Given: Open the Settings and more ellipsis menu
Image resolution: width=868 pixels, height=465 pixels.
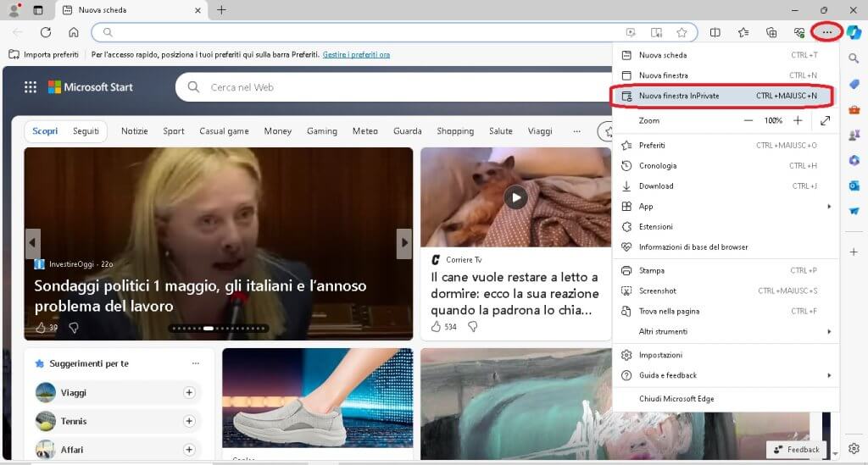Looking at the screenshot, I should pos(826,32).
